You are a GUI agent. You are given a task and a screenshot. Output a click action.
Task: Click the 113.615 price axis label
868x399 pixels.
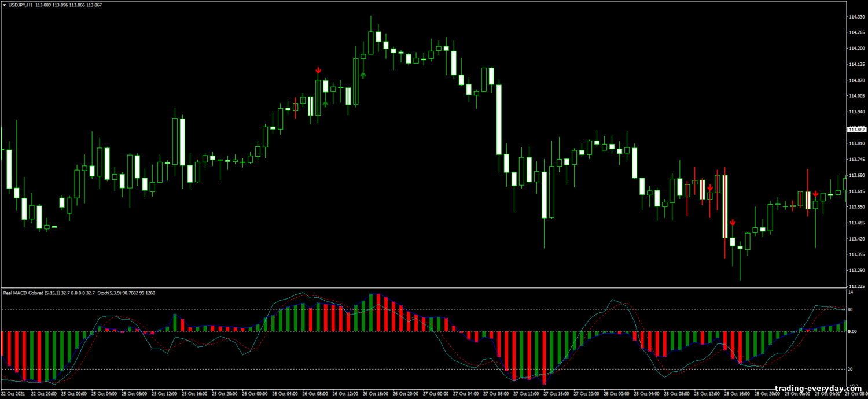pos(856,191)
